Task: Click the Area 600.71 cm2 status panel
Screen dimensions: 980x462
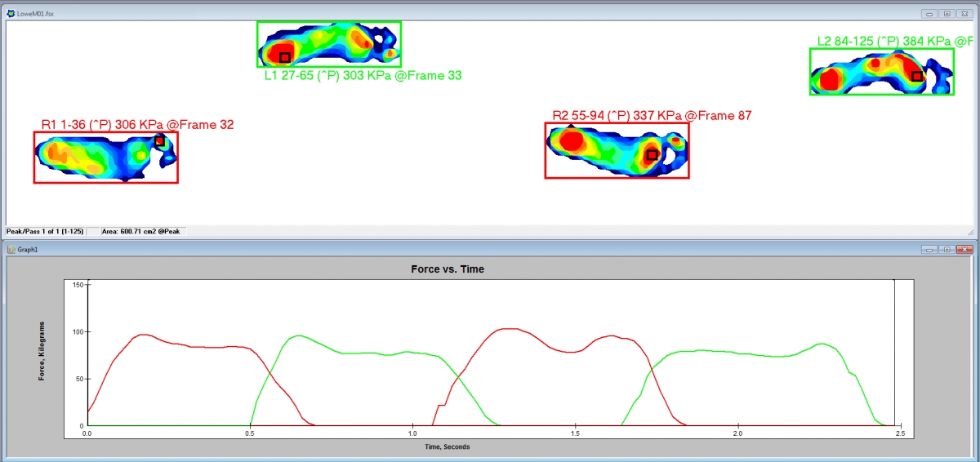Action: tap(143, 232)
